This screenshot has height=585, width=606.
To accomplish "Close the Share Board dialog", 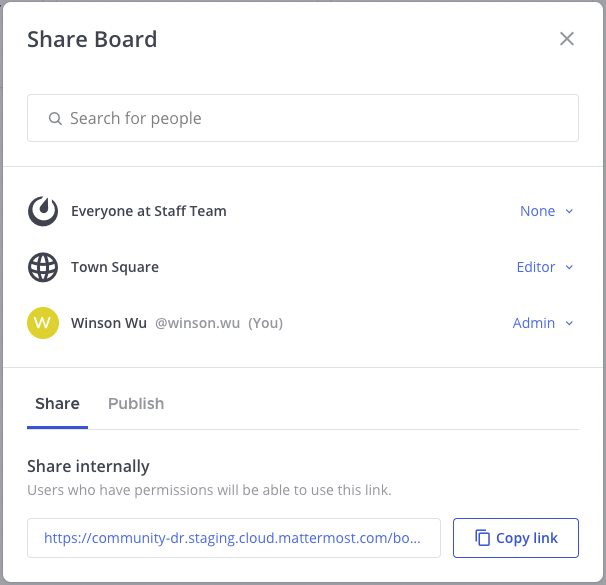I will pos(567,39).
